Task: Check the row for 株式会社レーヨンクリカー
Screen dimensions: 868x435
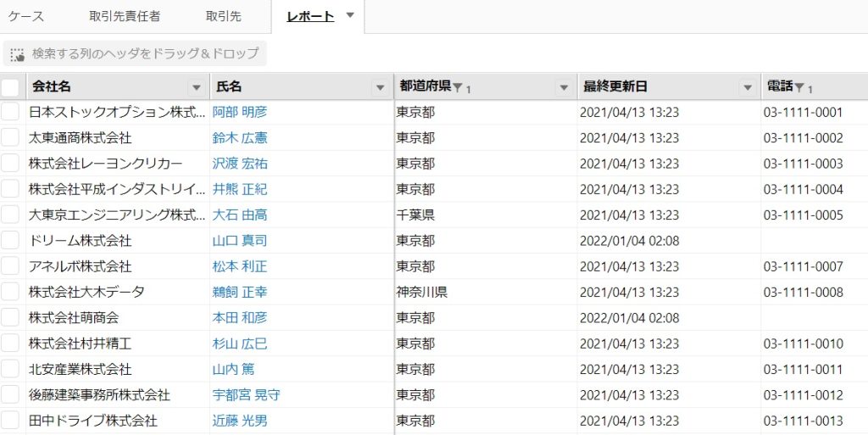Action: pos(10,164)
